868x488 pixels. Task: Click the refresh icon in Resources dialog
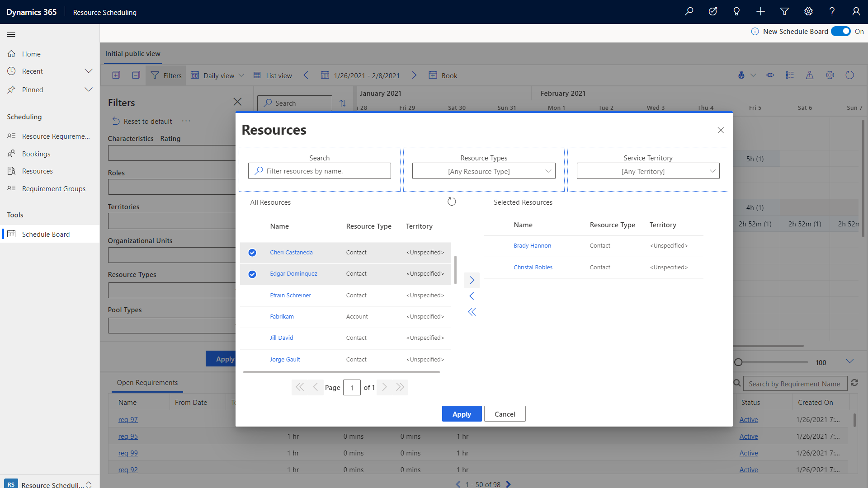(451, 202)
